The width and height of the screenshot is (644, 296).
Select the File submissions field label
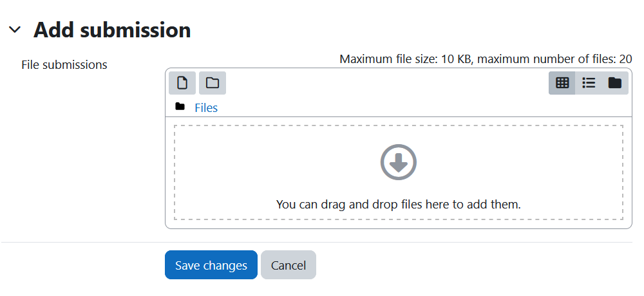click(x=64, y=65)
